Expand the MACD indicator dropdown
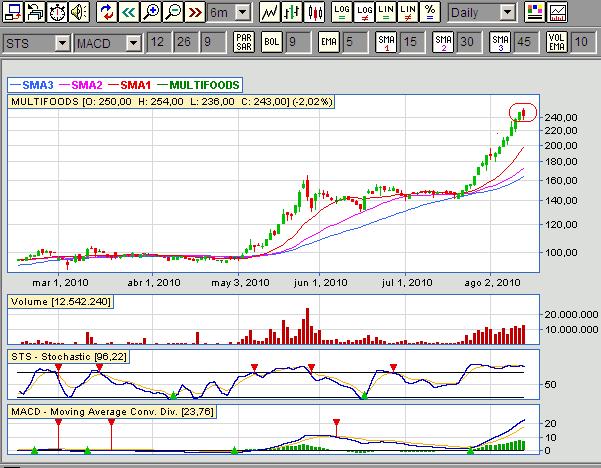601x468 pixels. coord(134,44)
